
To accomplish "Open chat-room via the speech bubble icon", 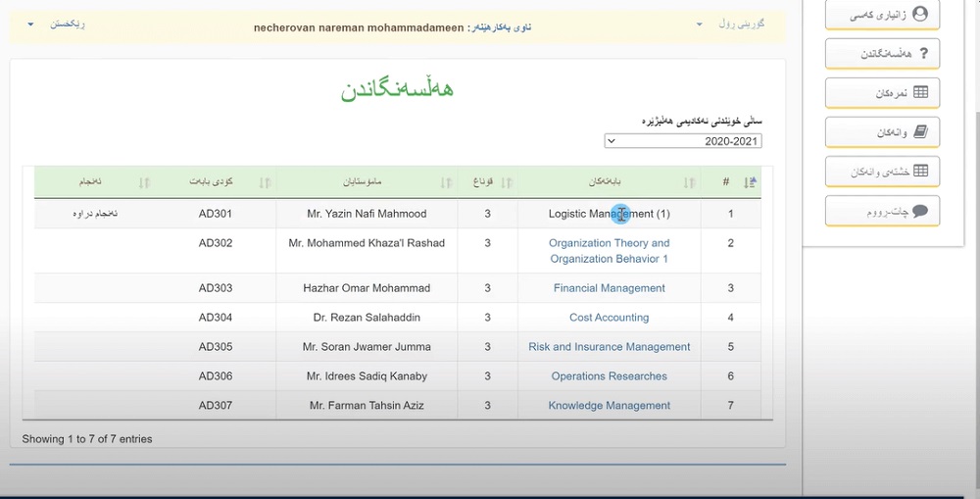I will pos(920,211).
